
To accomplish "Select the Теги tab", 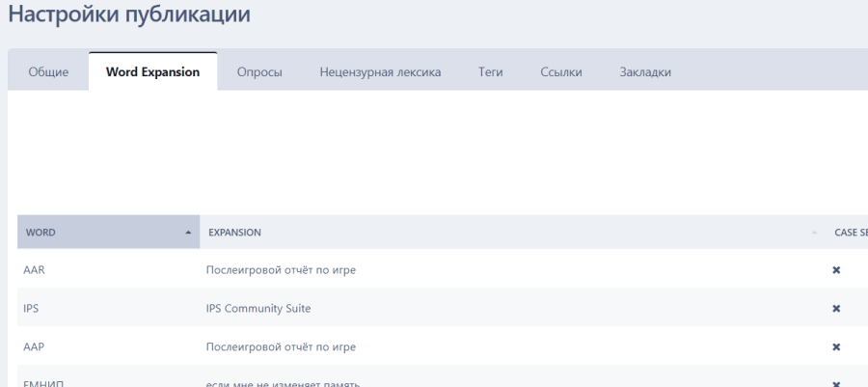I will [x=490, y=72].
